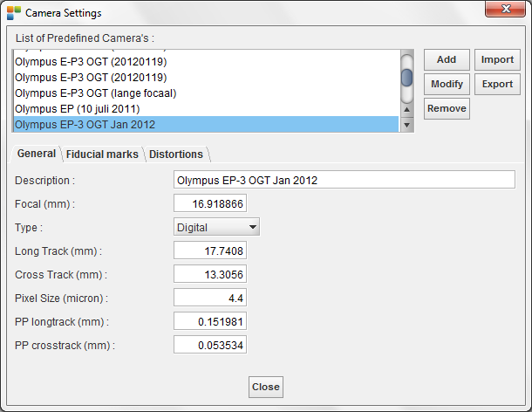Click the camera list scrollbar thumb
This screenshot has height=412, width=532.
point(406,78)
